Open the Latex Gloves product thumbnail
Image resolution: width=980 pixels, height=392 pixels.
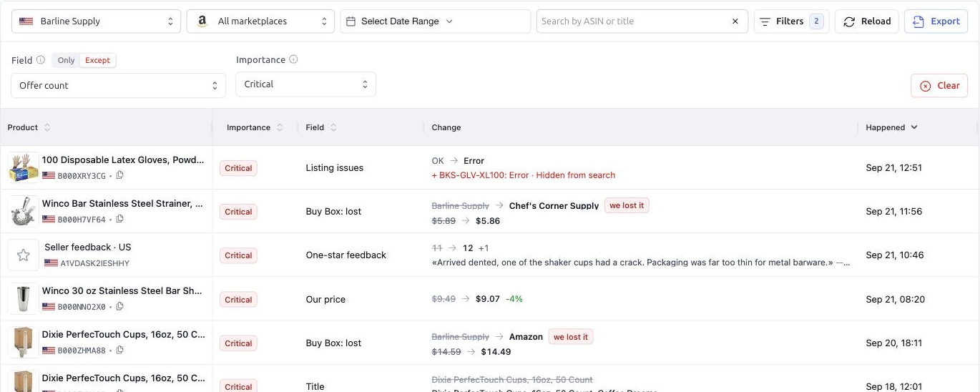[x=24, y=167]
